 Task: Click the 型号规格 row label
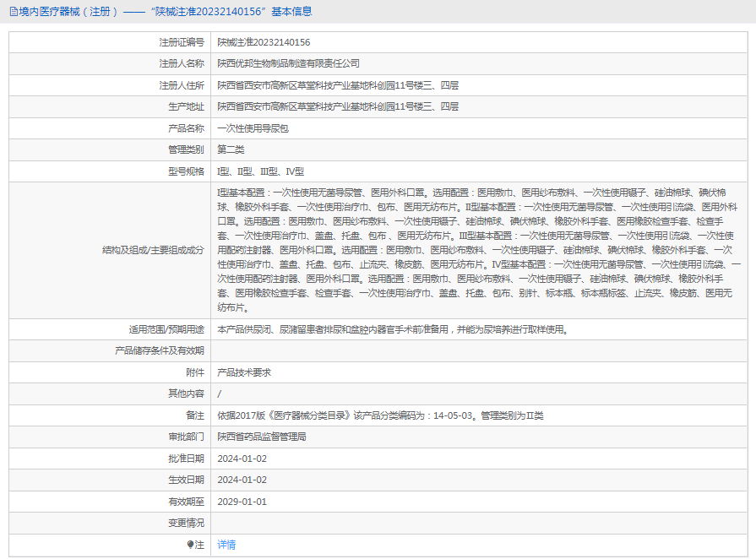point(186,171)
